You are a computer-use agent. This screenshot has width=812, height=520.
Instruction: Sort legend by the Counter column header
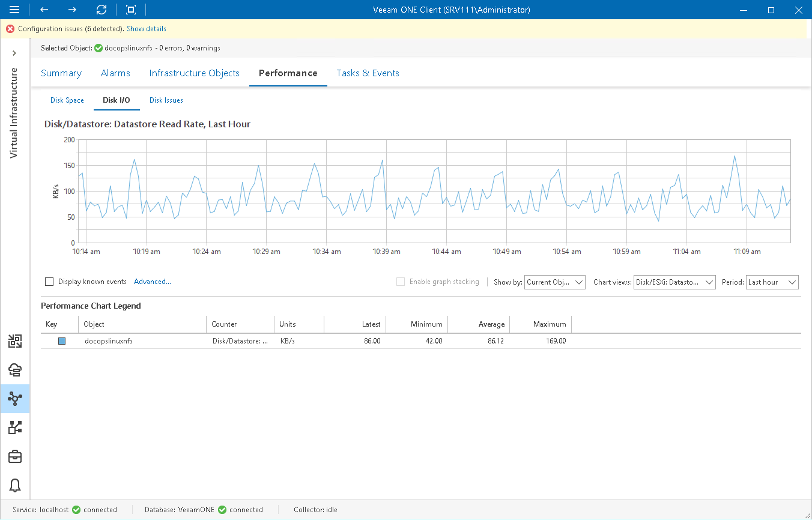pyautogui.click(x=240, y=324)
